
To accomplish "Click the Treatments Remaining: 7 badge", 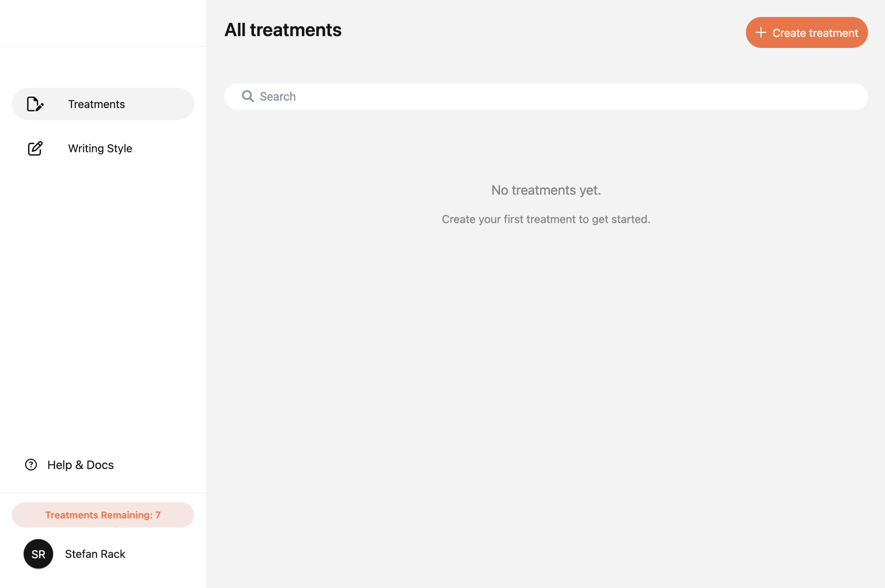I will click(x=103, y=515).
